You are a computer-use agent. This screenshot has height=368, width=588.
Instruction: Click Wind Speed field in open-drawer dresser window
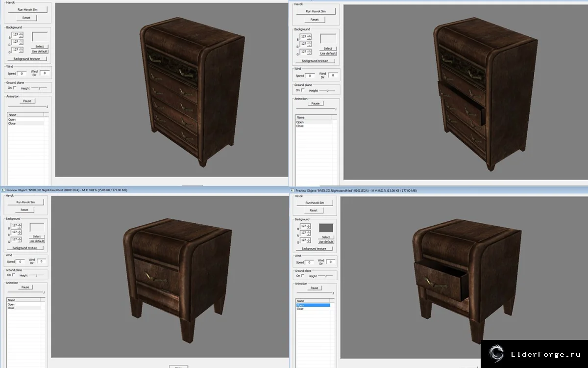click(x=310, y=76)
